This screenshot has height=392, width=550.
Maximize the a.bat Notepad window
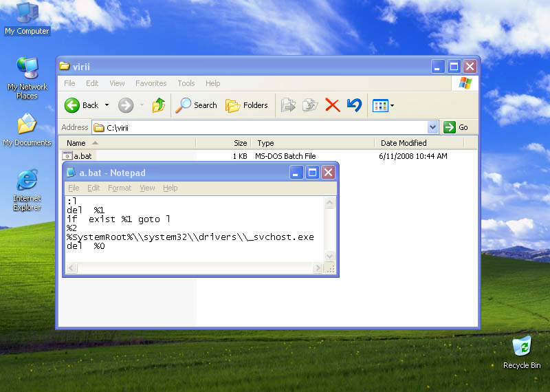[x=312, y=173]
